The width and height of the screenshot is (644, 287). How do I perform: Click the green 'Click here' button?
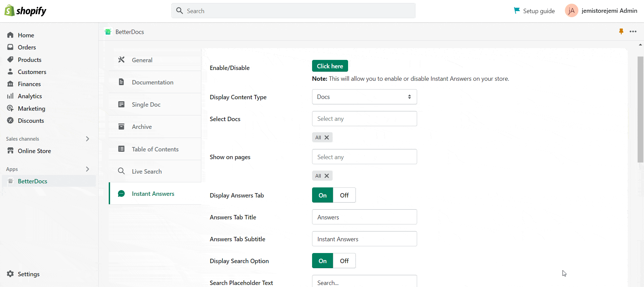(330, 66)
